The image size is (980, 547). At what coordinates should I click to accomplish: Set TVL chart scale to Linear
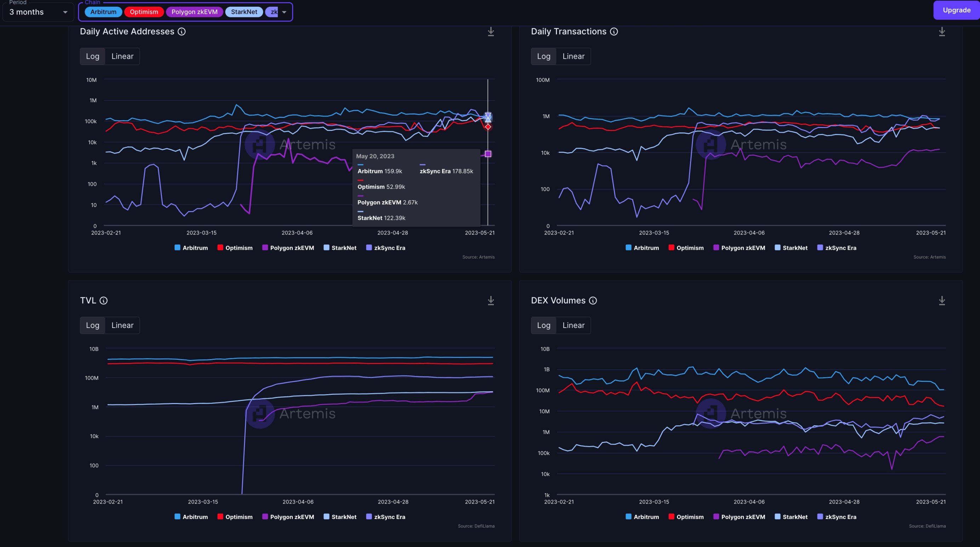tap(122, 326)
